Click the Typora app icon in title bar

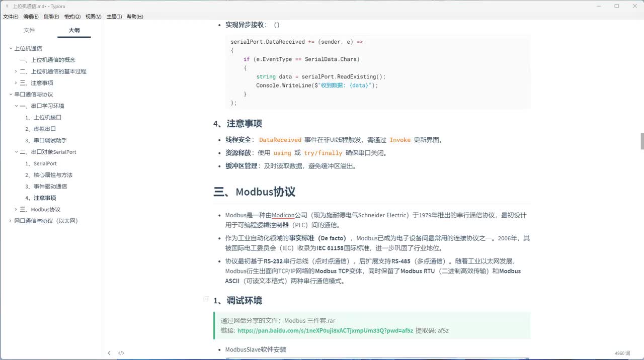coord(7,6)
